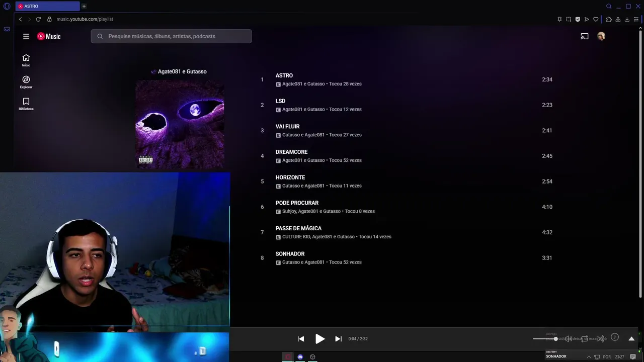Toggle shuffle in player bar

click(601, 339)
